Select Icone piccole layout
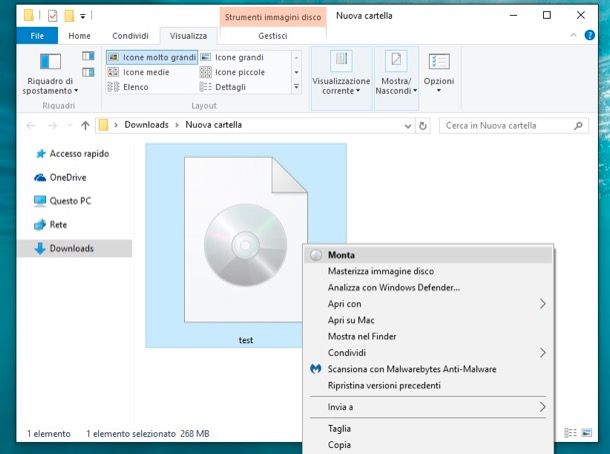Screen dimensions: 610x454 coord(232,72)
